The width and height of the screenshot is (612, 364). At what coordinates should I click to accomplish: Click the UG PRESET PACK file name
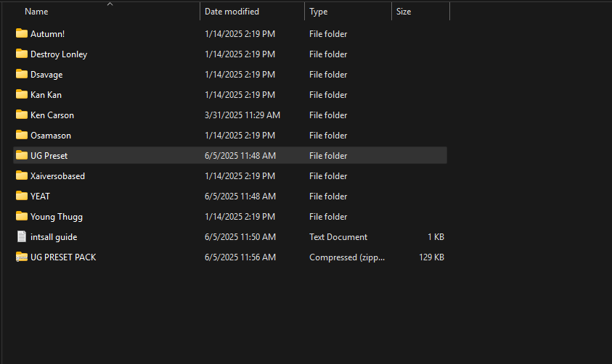[63, 257]
